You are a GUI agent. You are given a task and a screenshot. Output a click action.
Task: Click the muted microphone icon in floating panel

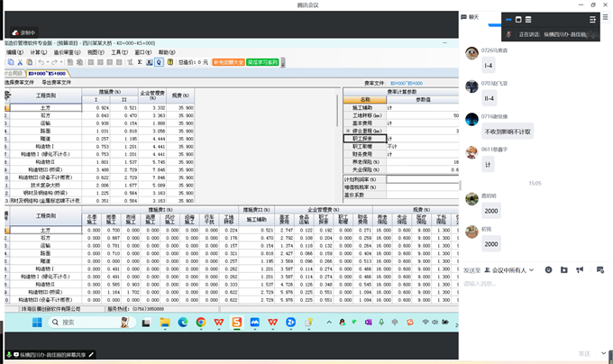(508, 34)
